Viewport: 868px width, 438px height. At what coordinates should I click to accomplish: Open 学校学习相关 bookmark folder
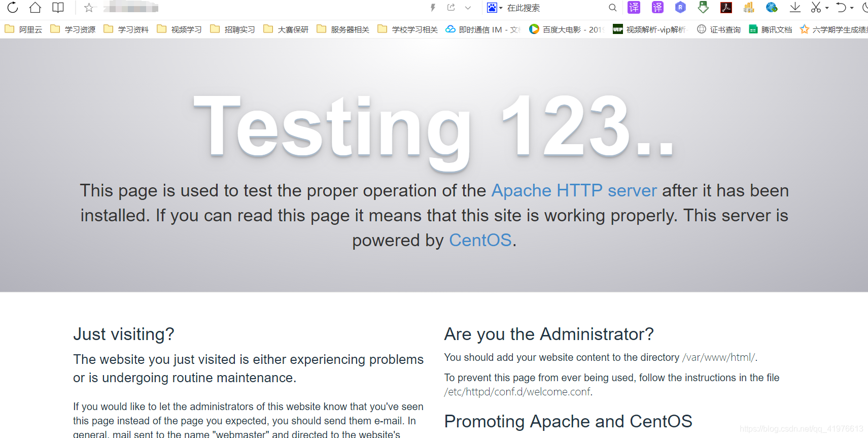(x=408, y=29)
